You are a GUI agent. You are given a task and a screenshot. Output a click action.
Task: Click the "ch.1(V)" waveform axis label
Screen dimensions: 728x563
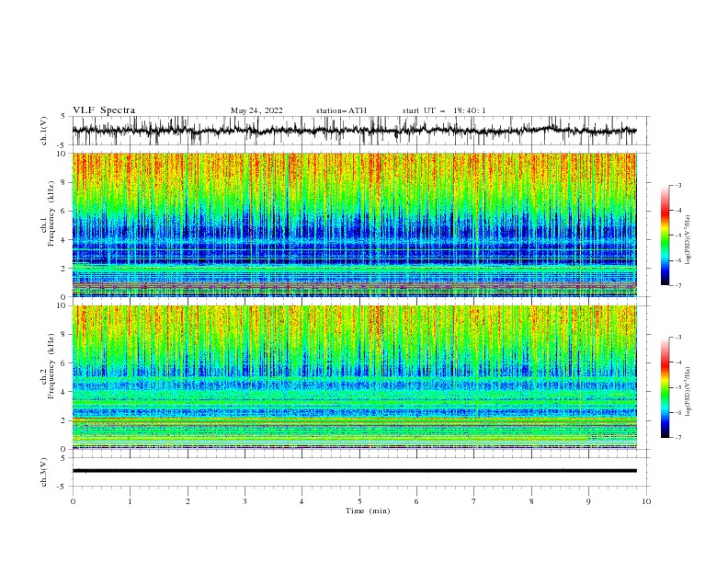pos(44,131)
